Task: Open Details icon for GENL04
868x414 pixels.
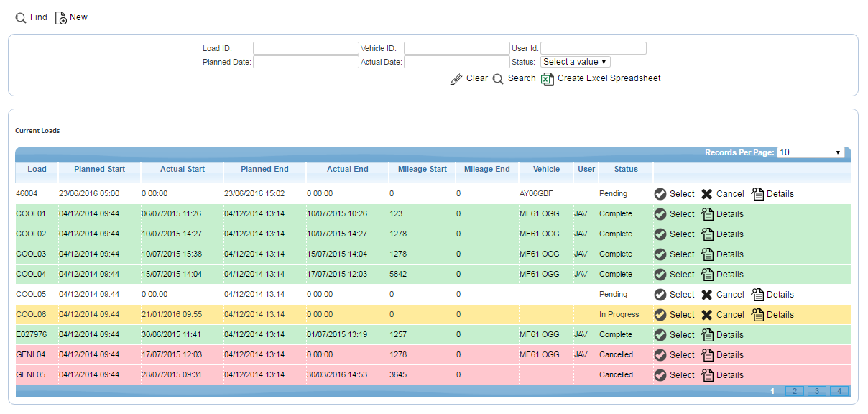Action: 707,355
